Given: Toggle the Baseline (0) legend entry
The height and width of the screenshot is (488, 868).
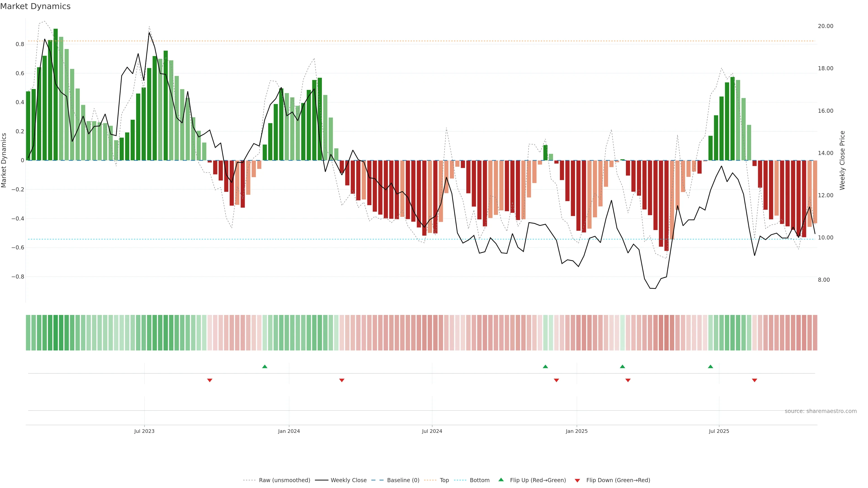Looking at the screenshot, I should pyautogui.click(x=403, y=480).
